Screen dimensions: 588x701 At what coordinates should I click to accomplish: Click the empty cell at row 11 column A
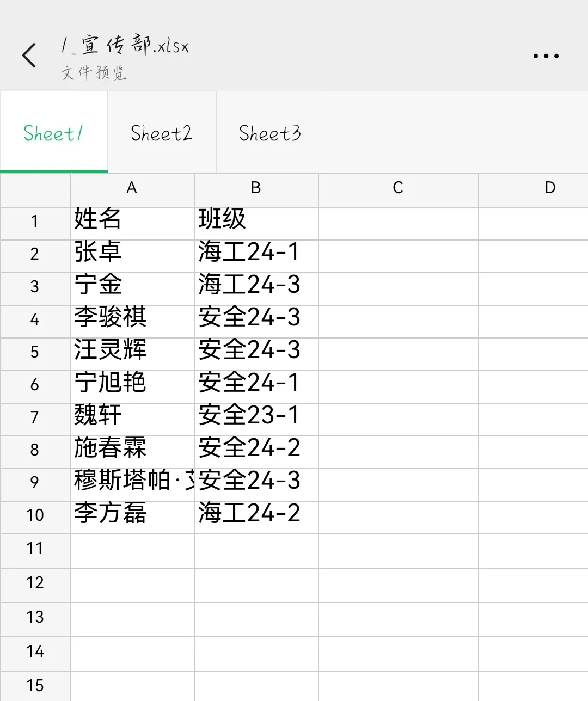point(131,551)
